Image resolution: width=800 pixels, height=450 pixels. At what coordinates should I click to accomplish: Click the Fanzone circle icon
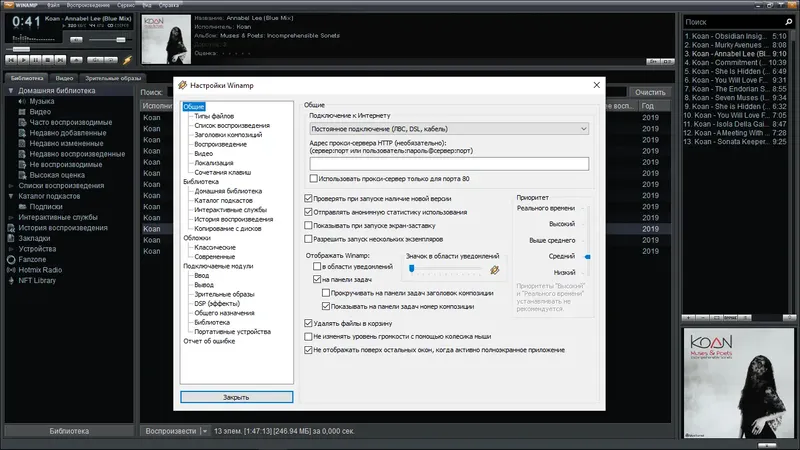[x=11, y=259]
